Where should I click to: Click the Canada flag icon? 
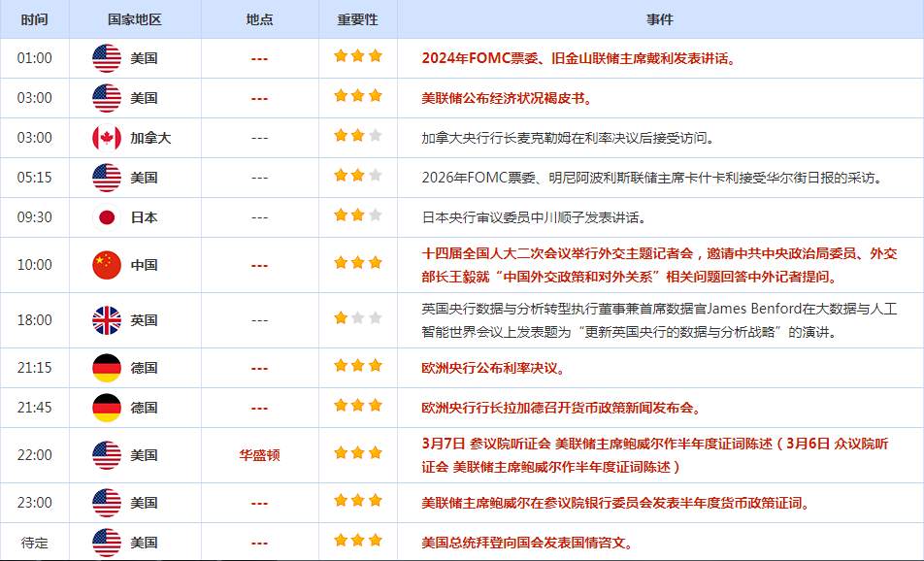[107, 138]
